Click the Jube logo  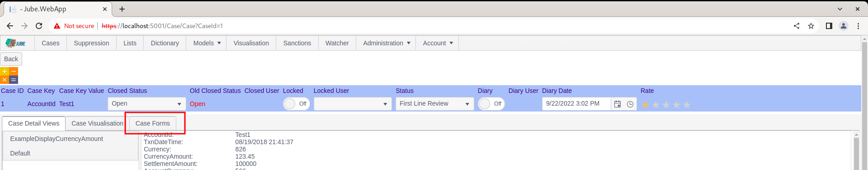coord(15,43)
